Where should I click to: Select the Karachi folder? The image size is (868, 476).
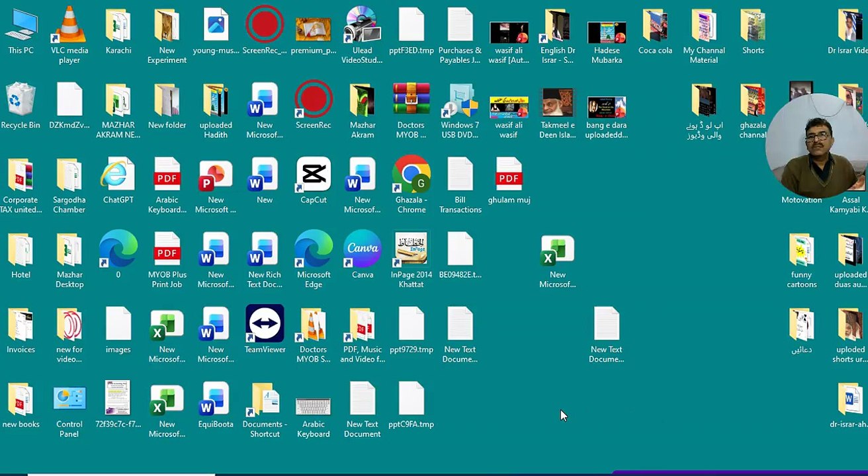tap(118, 32)
